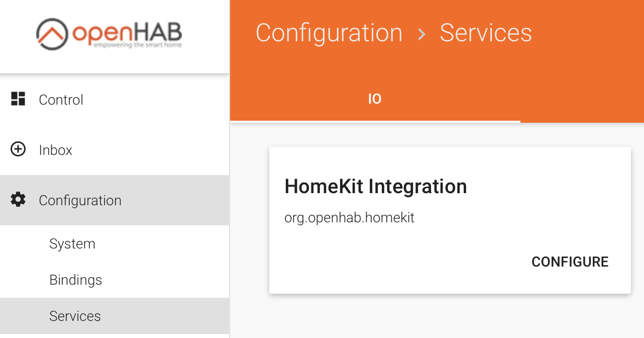Click the breadcrumb chevron arrow in header
The image size is (644, 338).
(x=421, y=34)
